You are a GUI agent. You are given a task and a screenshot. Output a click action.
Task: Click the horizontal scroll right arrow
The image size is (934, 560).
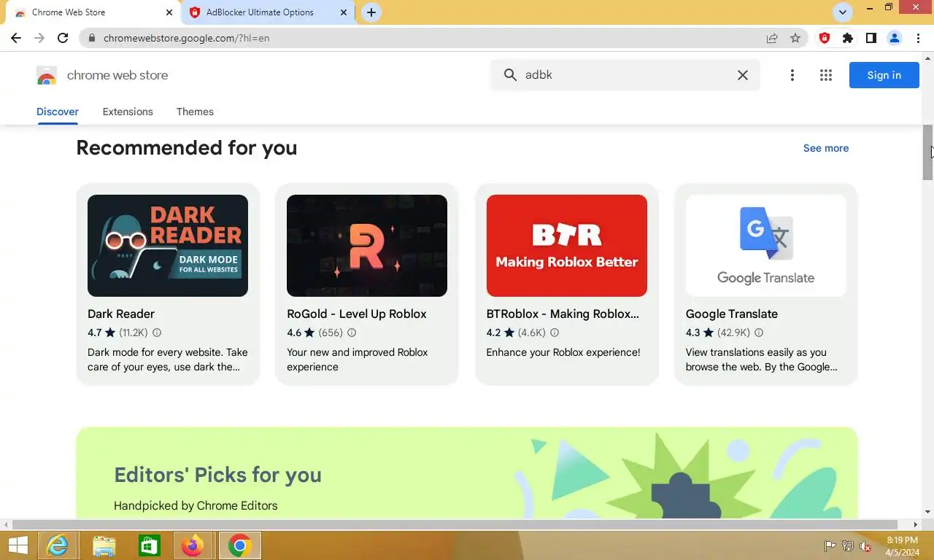pyautogui.click(x=916, y=524)
